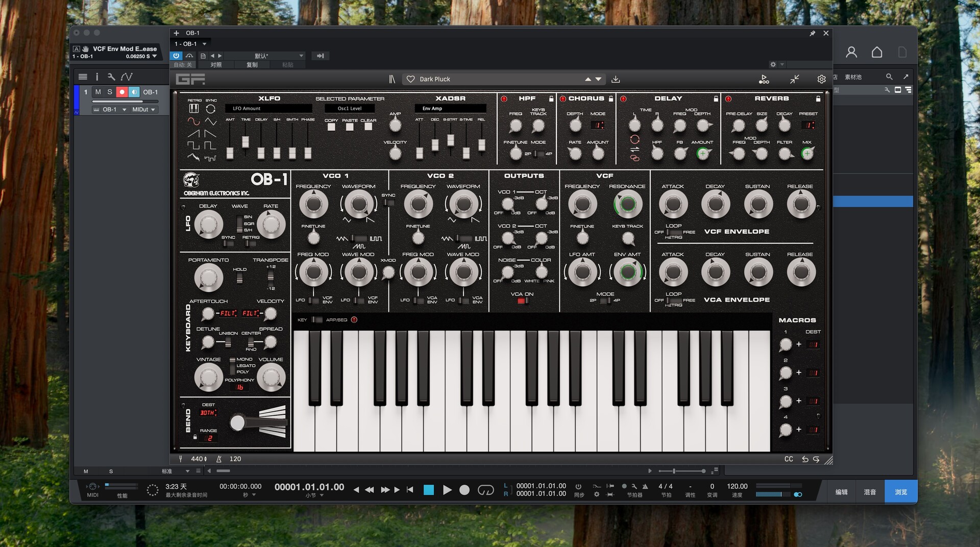The width and height of the screenshot is (980, 547).
Task: Click the shrink view arrows icon
Action: pos(795,79)
